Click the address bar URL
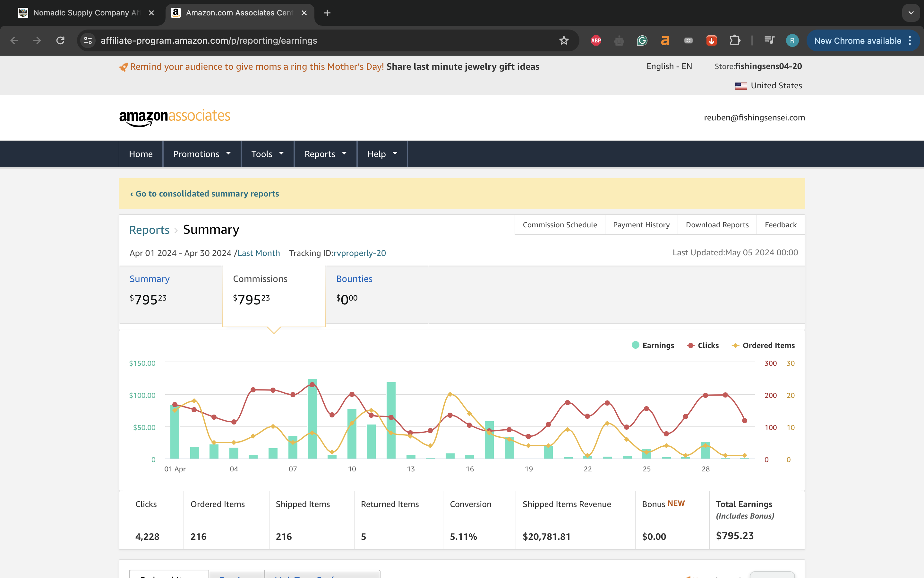This screenshot has width=924, height=578. click(209, 40)
